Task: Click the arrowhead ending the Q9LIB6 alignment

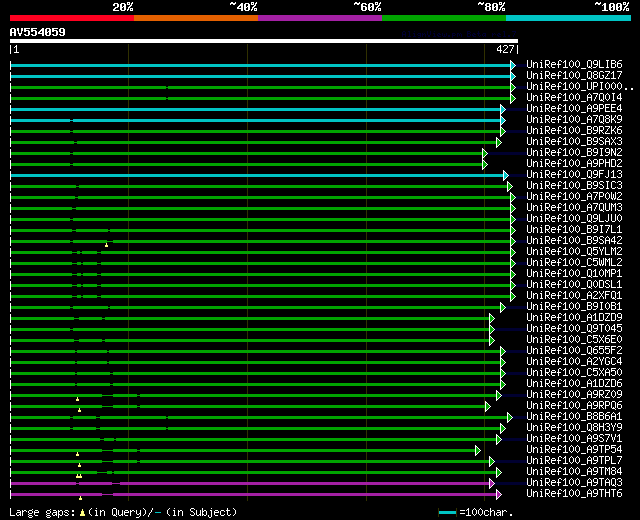Action: tap(513, 64)
